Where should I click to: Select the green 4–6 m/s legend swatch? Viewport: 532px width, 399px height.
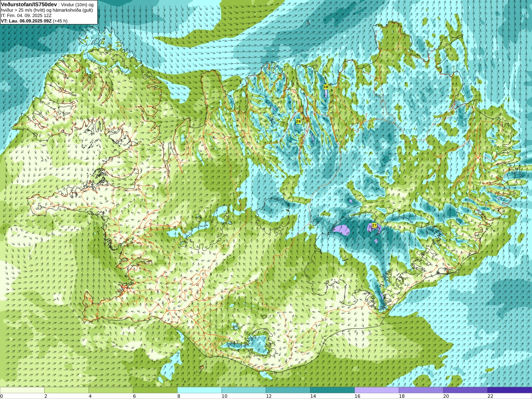(x=111, y=390)
